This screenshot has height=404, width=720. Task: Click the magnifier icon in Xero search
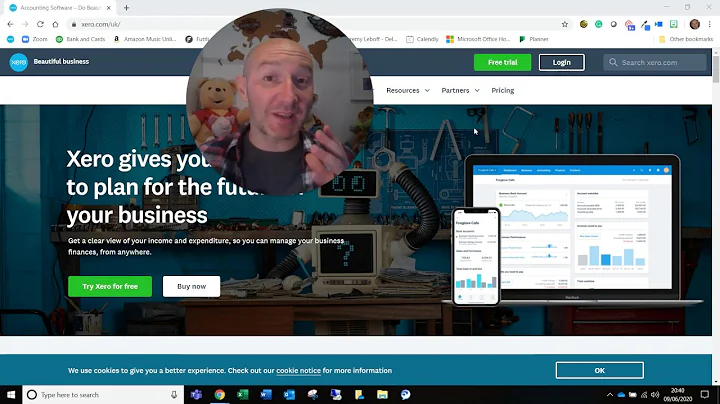(x=613, y=62)
